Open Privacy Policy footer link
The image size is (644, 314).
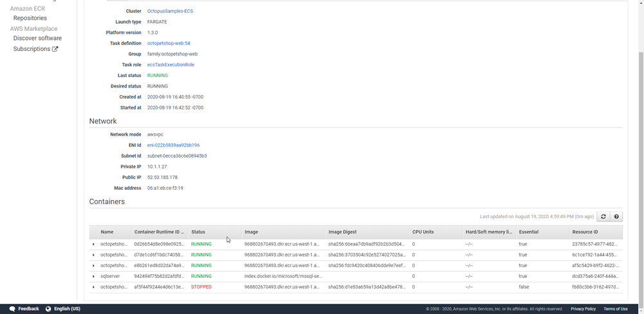583,309
